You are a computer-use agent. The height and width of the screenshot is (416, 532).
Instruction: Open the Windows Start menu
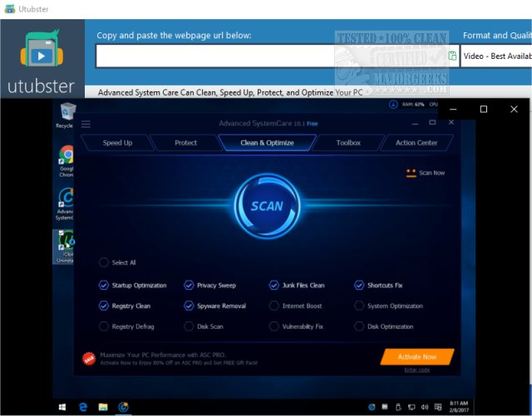coord(62,407)
